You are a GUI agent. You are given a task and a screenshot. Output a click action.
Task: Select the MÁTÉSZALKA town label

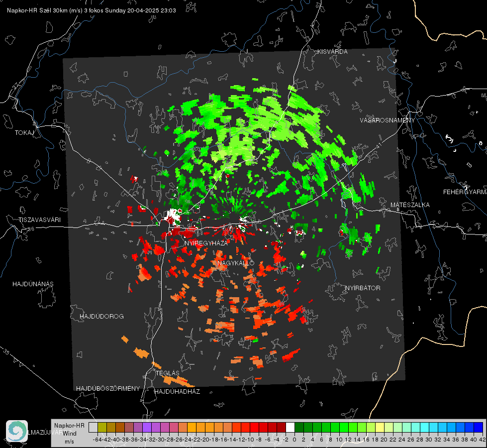coord(410,205)
